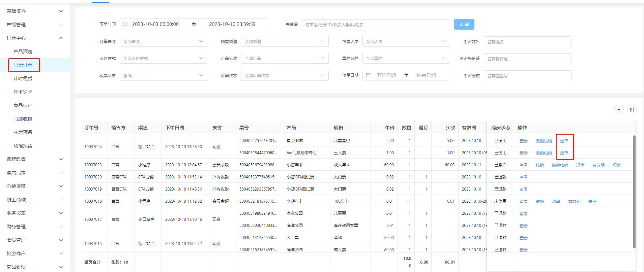Select 门票订单 in the sidebar

pos(23,65)
